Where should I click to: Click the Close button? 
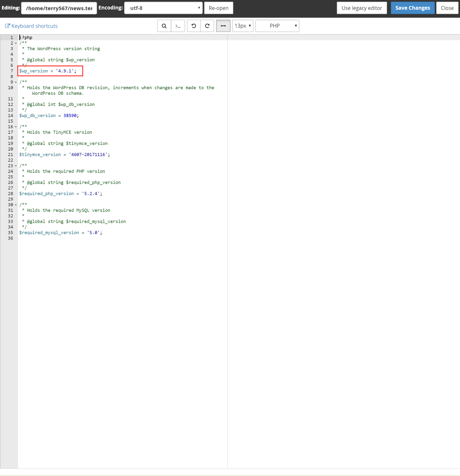(447, 8)
